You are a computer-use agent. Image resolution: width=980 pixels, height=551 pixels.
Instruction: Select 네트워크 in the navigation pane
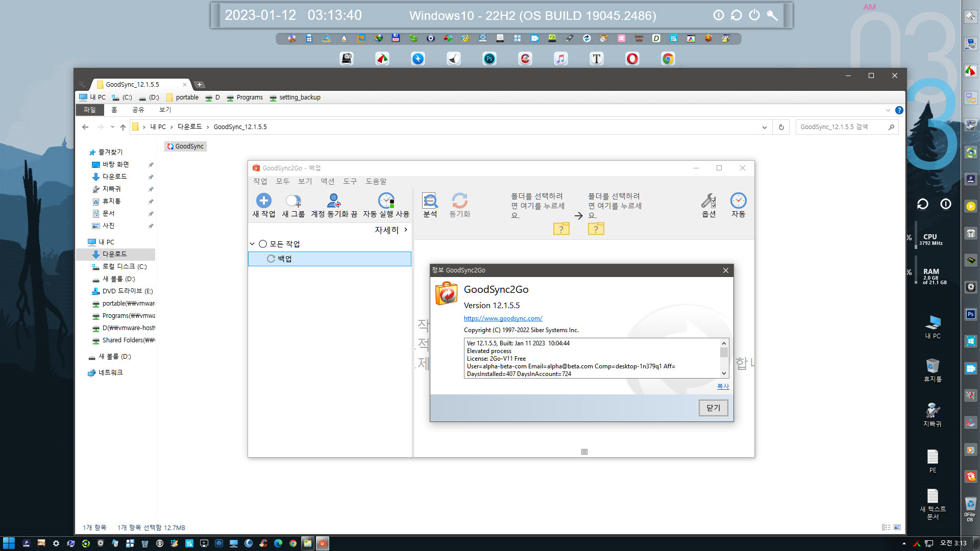[106, 372]
